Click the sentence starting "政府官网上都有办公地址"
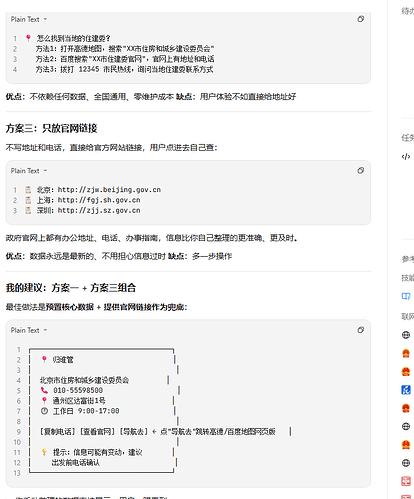The height and width of the screenshot is (499, 414). point(152,238)
